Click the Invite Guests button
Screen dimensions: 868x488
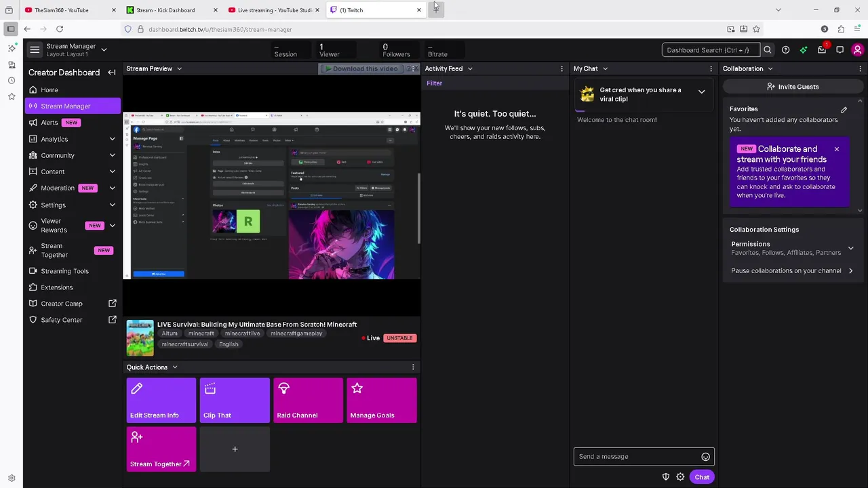(x=792, y=87)
